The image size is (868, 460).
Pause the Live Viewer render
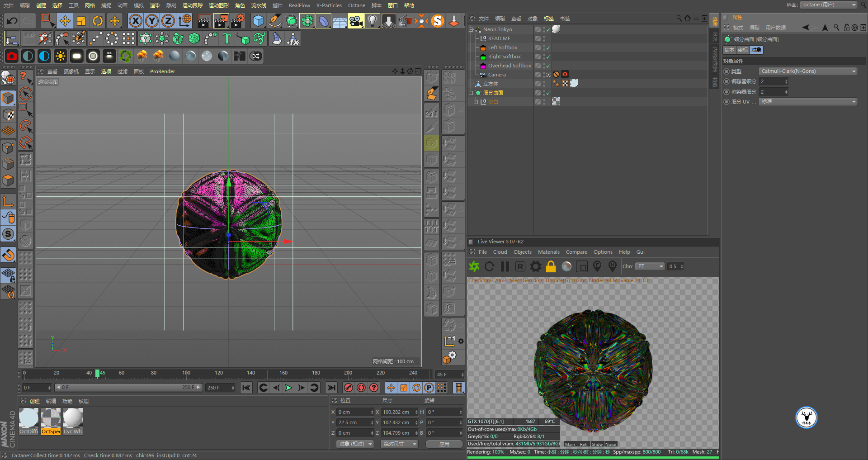click(x=505, y=266)
